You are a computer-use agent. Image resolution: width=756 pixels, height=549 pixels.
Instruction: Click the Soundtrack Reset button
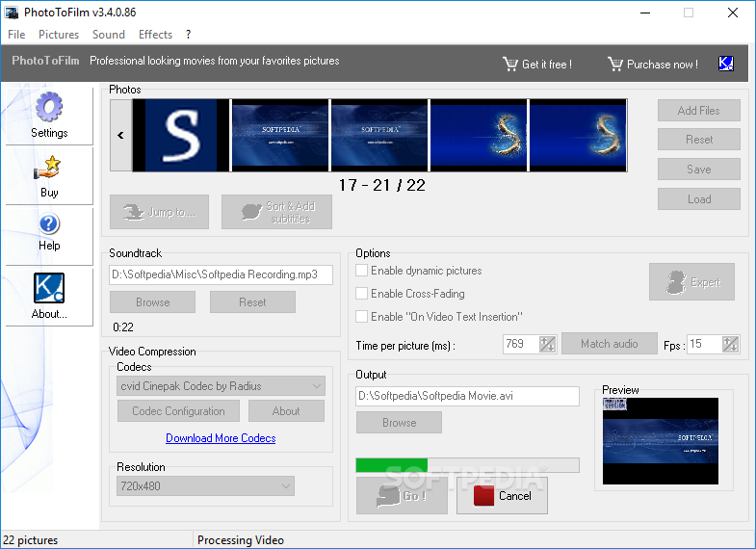click(252, 302)
